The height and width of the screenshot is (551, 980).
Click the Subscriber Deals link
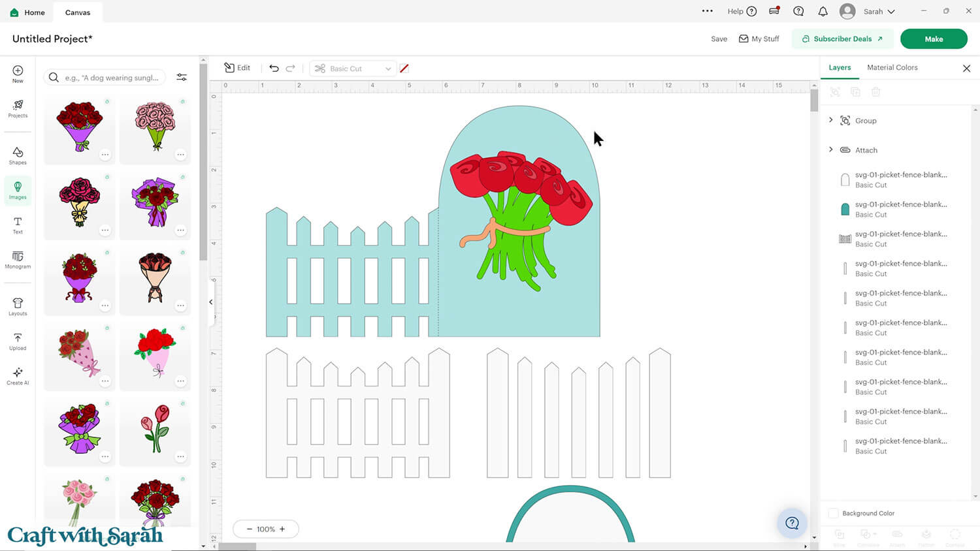(x=842, y=39)
